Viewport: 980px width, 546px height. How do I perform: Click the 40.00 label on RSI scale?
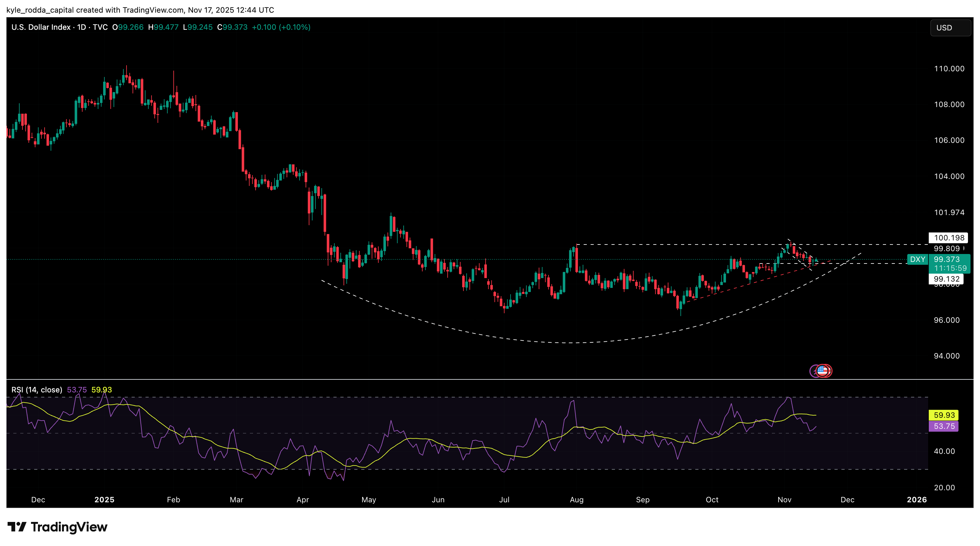click(x=944, y=451)
